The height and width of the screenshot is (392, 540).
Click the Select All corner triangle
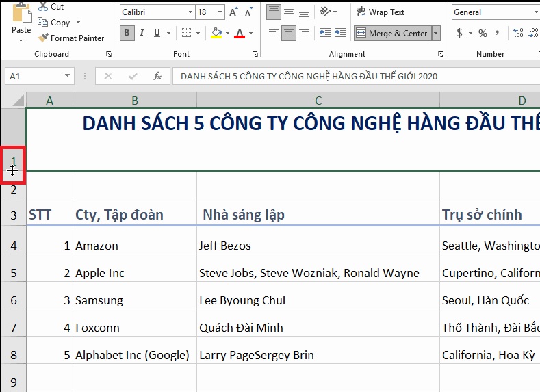(x=18, y=100)
